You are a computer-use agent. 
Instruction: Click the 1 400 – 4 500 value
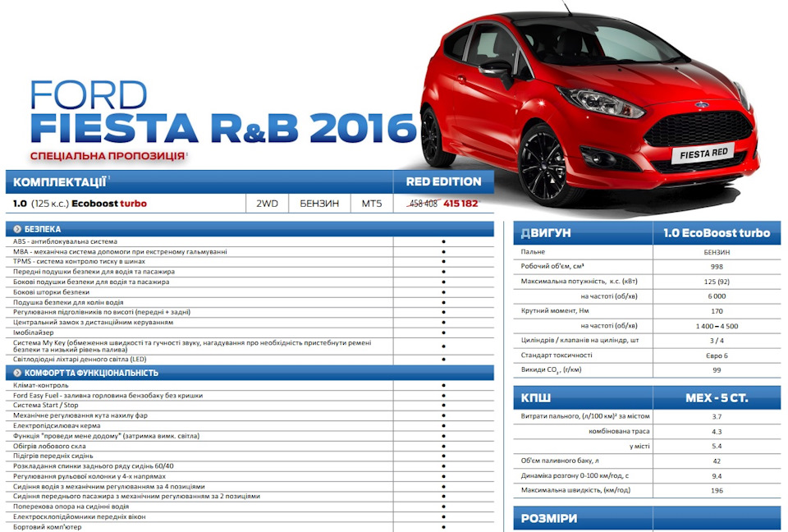[717, 326]
